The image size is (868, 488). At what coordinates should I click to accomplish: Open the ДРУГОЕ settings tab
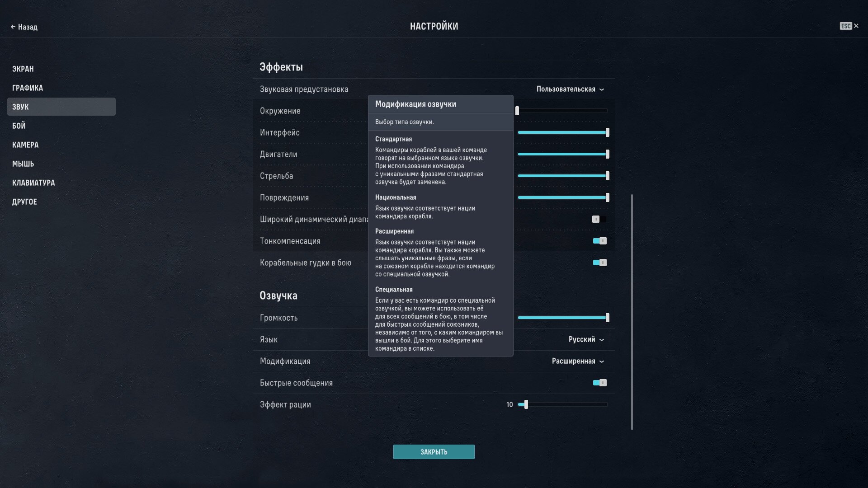(x=24, y=202)
